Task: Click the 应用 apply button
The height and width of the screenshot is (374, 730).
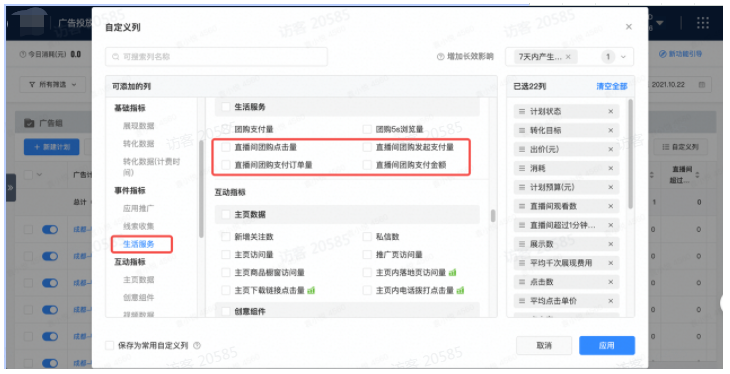Action: (607, 346)
